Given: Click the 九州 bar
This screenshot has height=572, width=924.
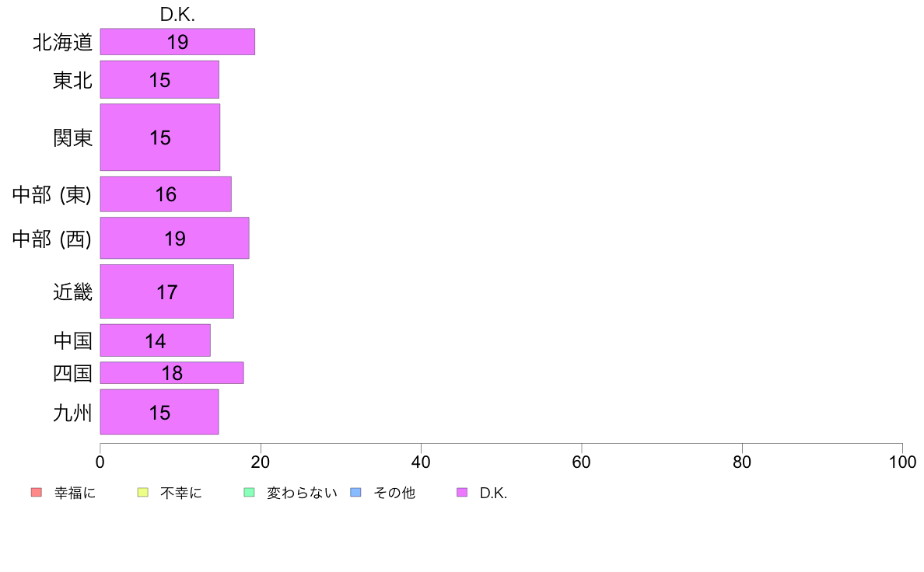Looking at the screenshot, I should [159, 412].
